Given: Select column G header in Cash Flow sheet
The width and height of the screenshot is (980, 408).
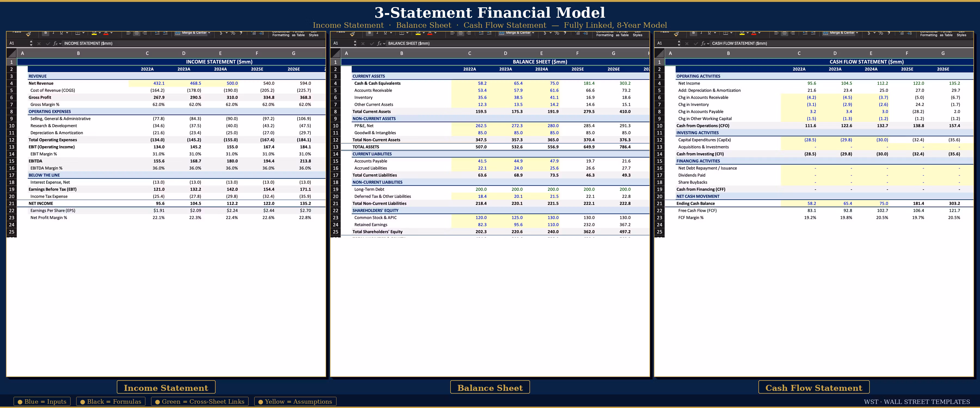Looking at the screenshot, I should (x=943, y=53).
